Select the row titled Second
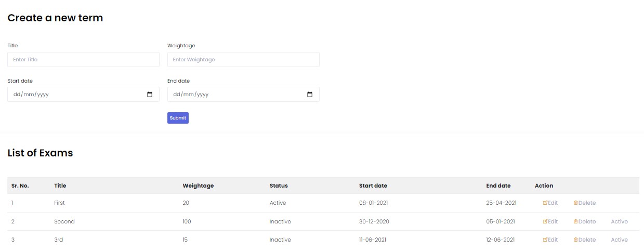644x252 pixels. [x=64, y=222]
